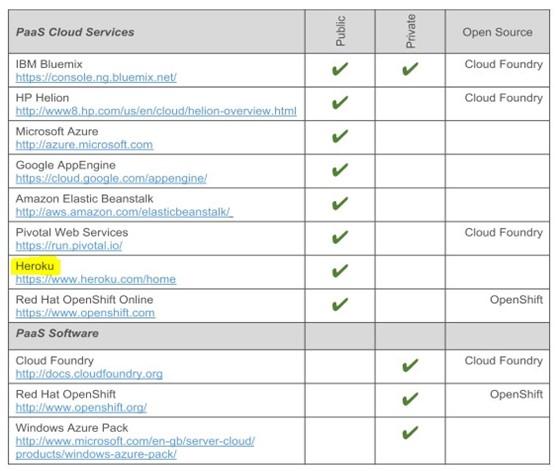
Task: Visit the www.openshift.org link
Action: [x=81, y=407]
